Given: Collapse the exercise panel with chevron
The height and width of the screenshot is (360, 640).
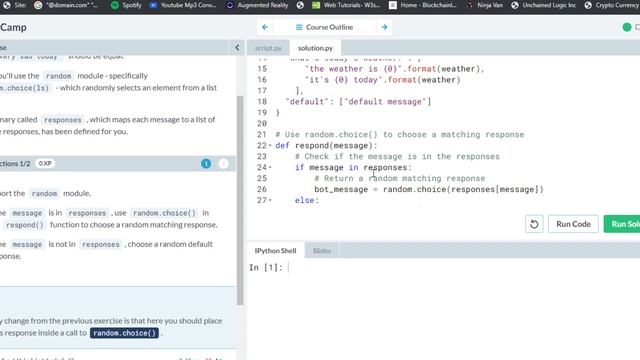Looking at the screenshot, I should 237,48.
